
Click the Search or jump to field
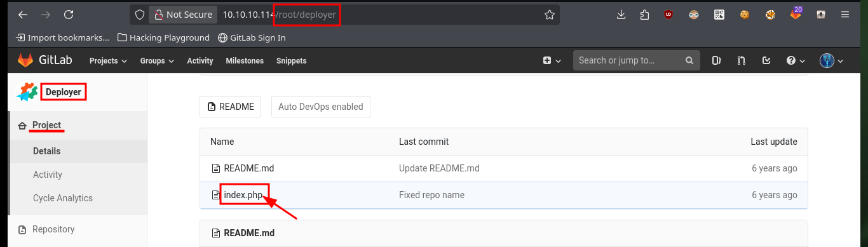click(636, 60)
